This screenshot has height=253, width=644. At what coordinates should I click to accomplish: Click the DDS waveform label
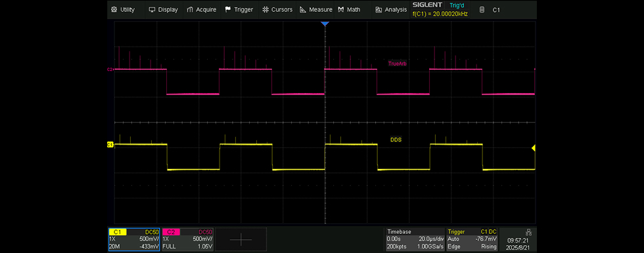pos(396,139)
